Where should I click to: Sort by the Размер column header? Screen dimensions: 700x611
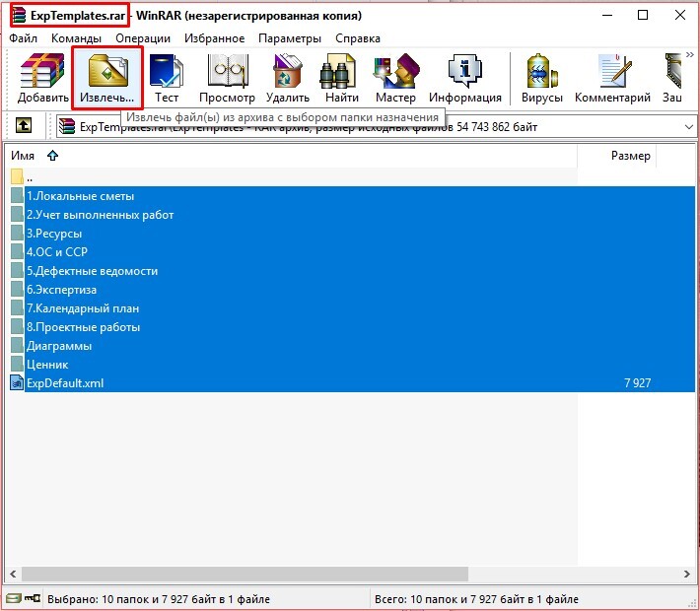(616, 156)
